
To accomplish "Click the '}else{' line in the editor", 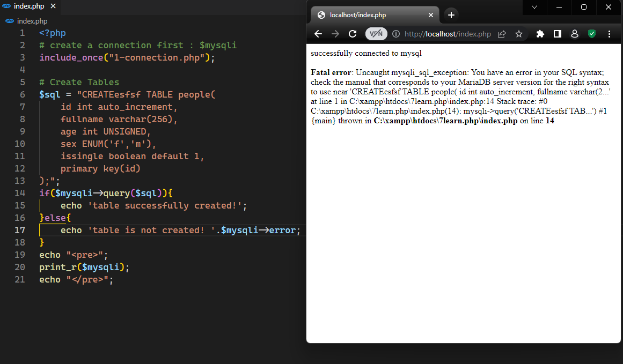I will tap(55, 218).
